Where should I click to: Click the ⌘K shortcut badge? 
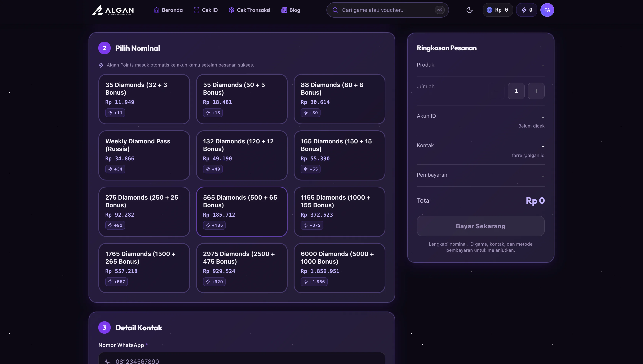[x=439, y=10]
